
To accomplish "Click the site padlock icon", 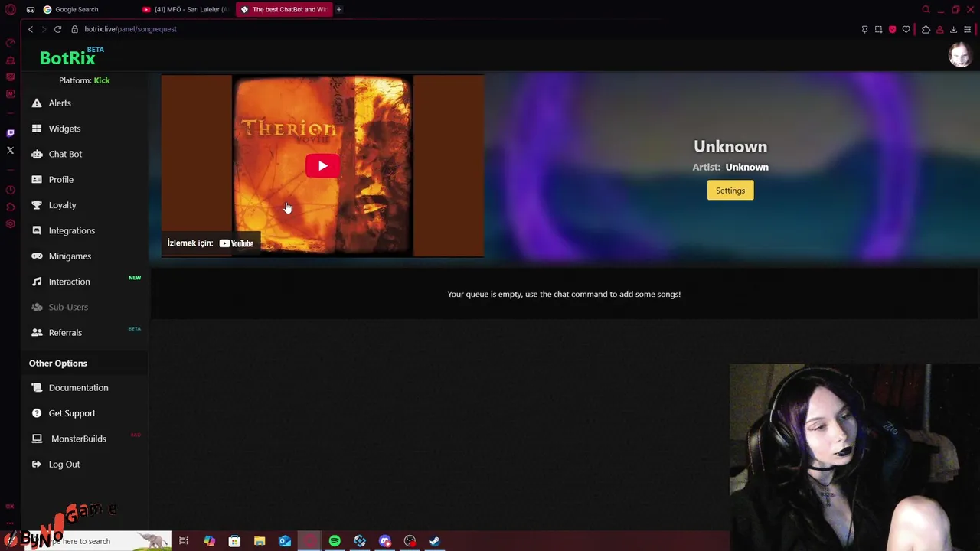I will point(75,29).
